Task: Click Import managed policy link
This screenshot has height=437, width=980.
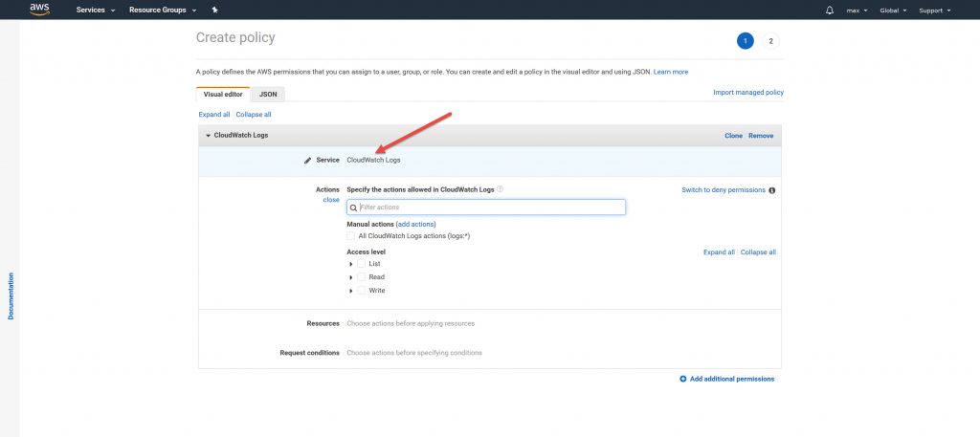Action: point(747,93)
